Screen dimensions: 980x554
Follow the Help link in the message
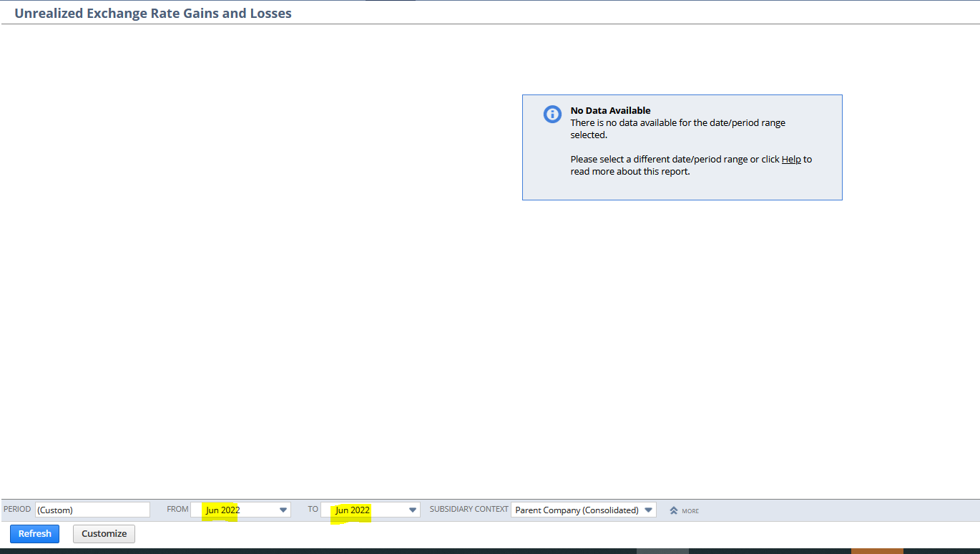tap(791, 159)
